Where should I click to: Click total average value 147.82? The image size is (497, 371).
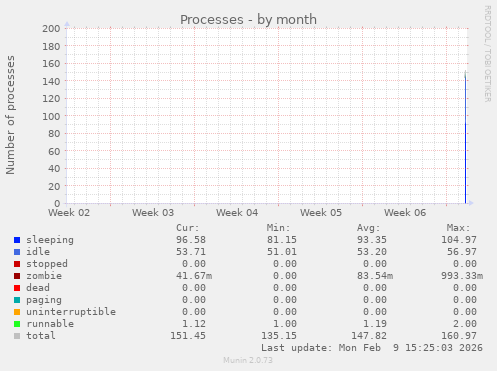[x=369, y=336]
